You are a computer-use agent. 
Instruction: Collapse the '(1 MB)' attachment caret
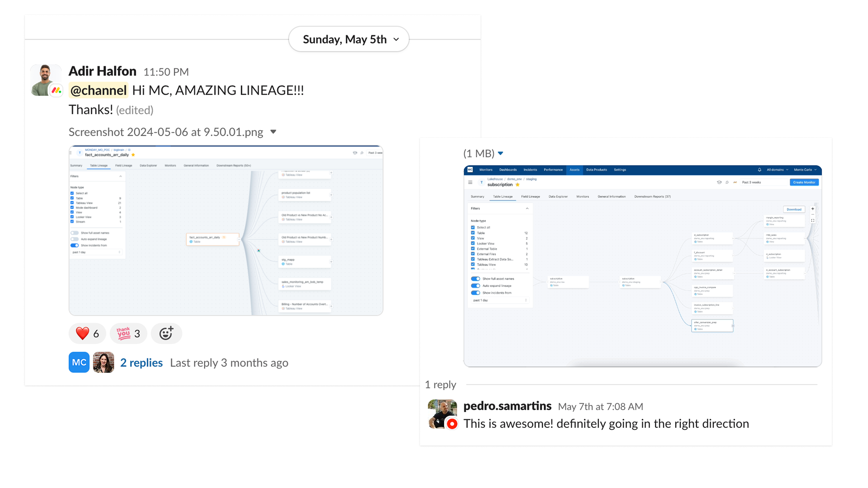500,153
